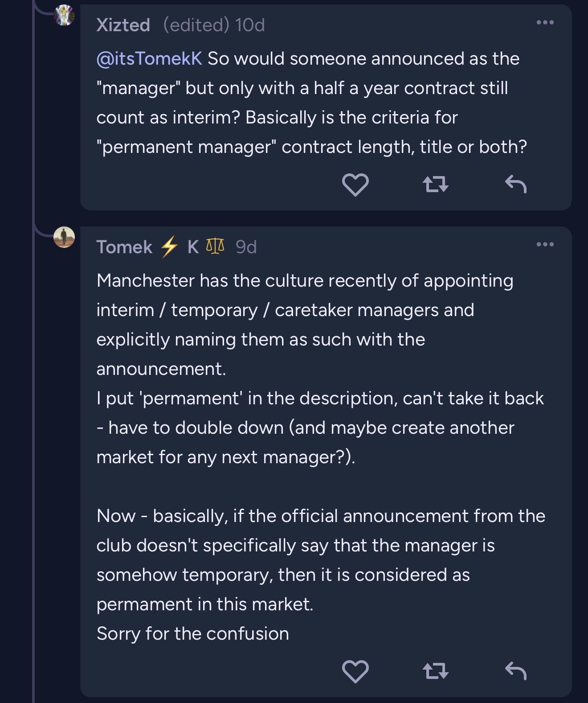Repost Xizted's comment
Screen dimensions: 588x703
[x=435, y=184]
